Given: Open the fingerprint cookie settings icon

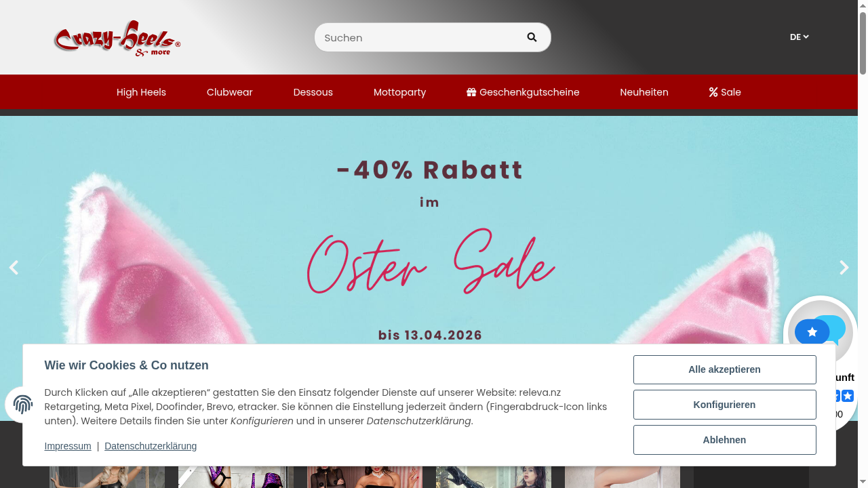Looking at the screenshot, I should click(x=23, y=405).
